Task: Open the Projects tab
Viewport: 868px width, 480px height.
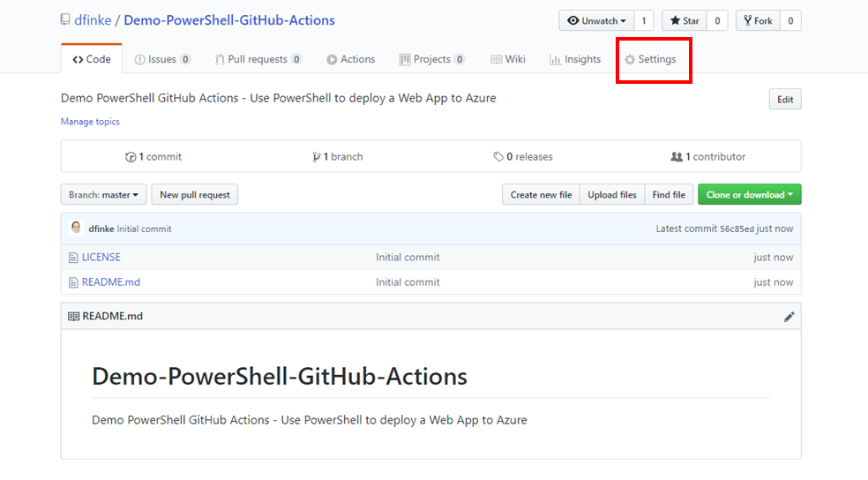Action: click(432, 59)
